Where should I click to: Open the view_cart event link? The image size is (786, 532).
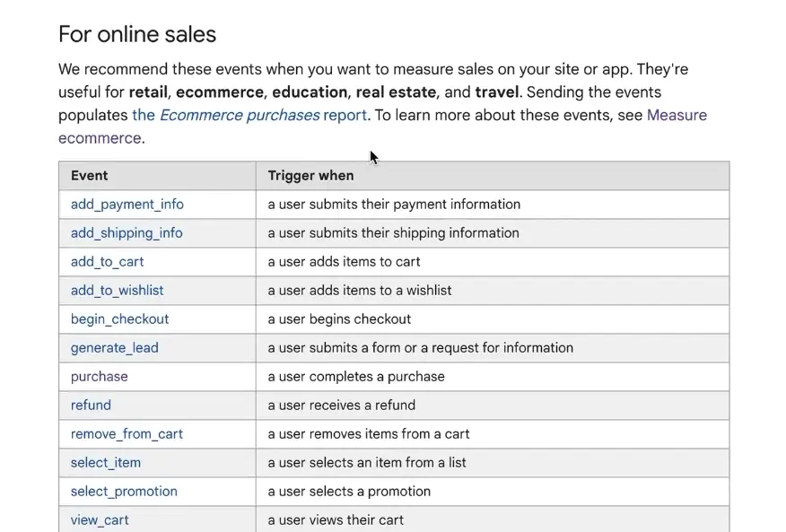click(99, 519)
